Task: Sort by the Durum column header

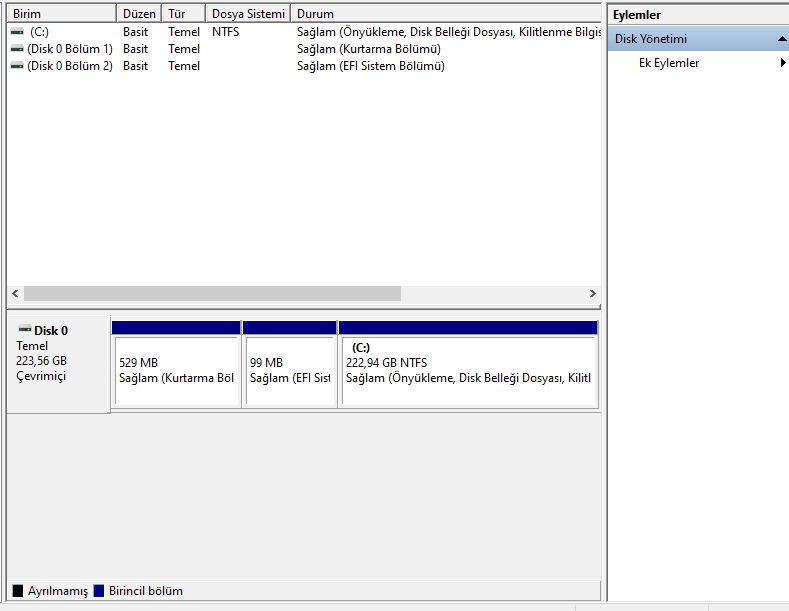Action: (446, 14)
